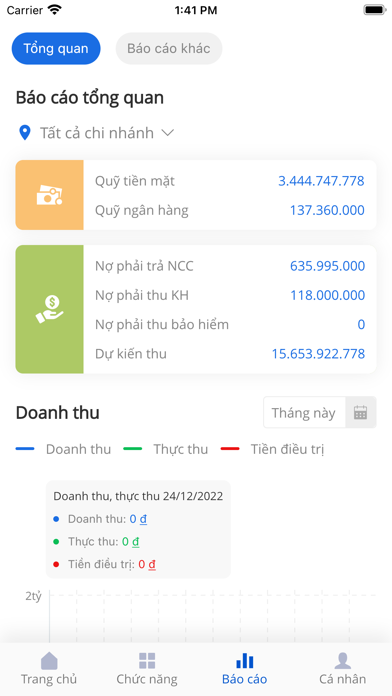Click the Nợ phải trả NCC label
Screen dimensions: 392x696
tap(144, 266)
